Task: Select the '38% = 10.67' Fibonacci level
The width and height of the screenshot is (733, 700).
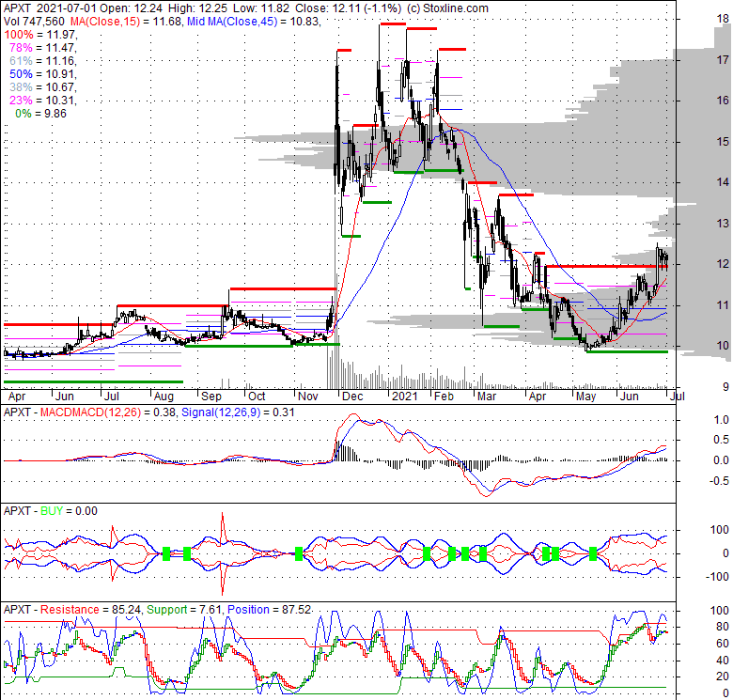Action: 43,87
